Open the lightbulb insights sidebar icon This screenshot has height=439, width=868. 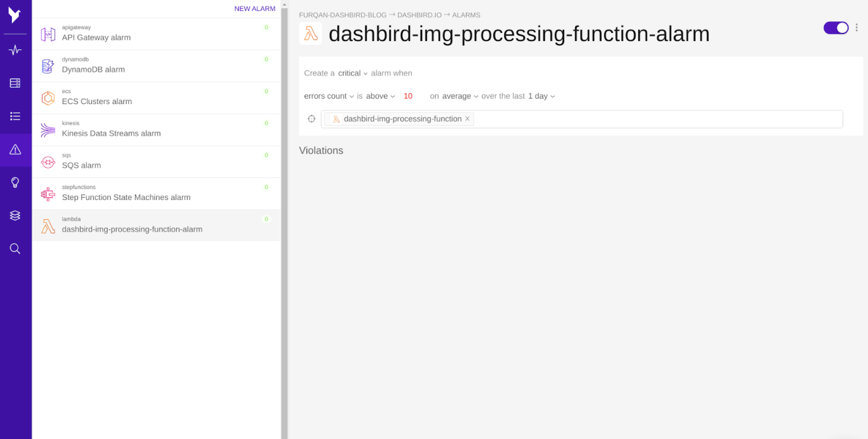[x=15, y=182]
